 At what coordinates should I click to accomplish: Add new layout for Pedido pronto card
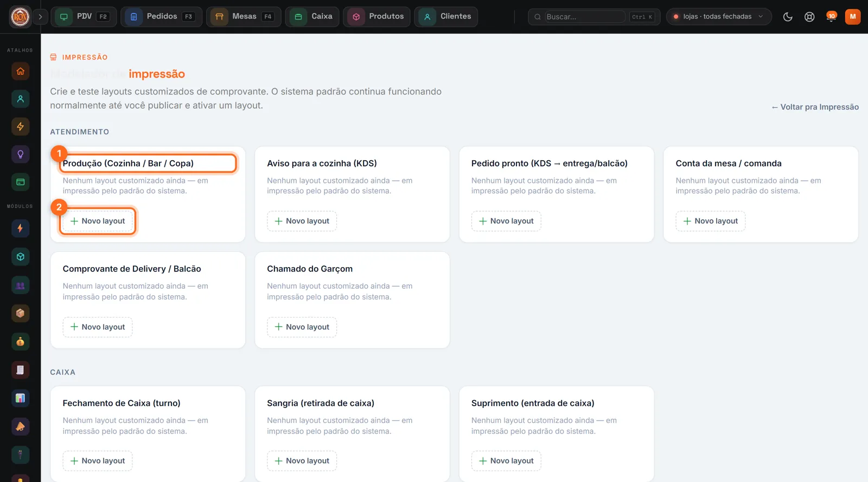click(x=506, y=221)
